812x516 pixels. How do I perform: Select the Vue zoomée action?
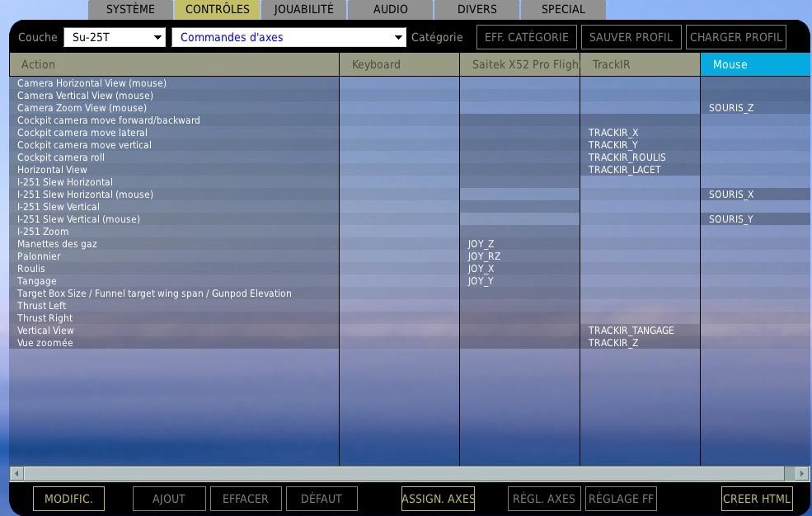tap(174, 343)
